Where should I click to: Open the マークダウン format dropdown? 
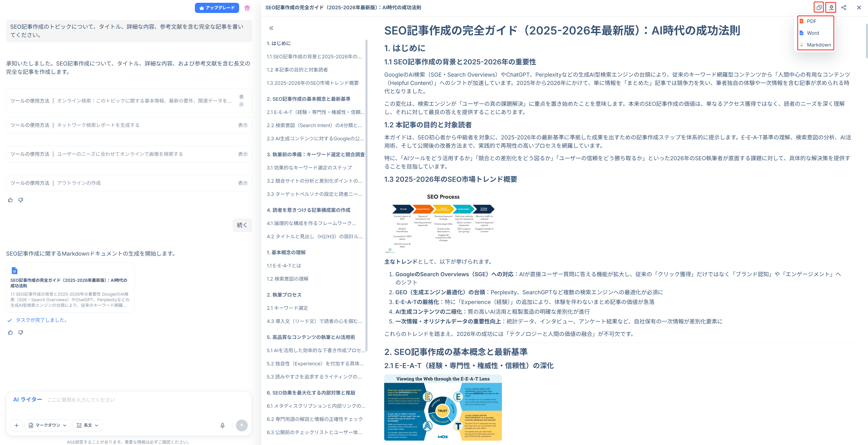coord(48,425)
